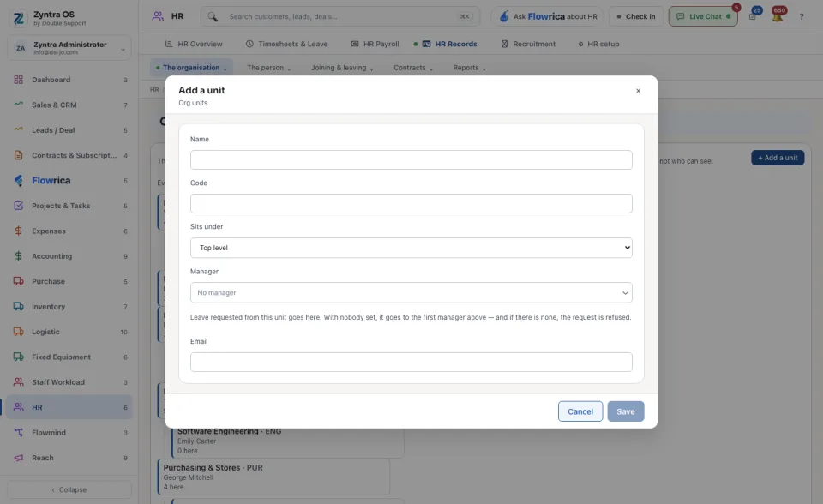
Task: Expand the Manager dropdown showing No manager
Action: tap(411, 292)
